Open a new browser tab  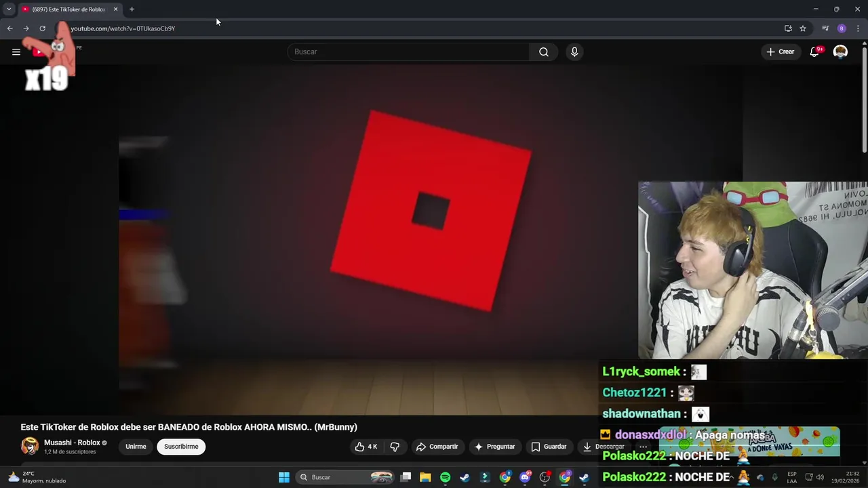(x=132, y=9)
